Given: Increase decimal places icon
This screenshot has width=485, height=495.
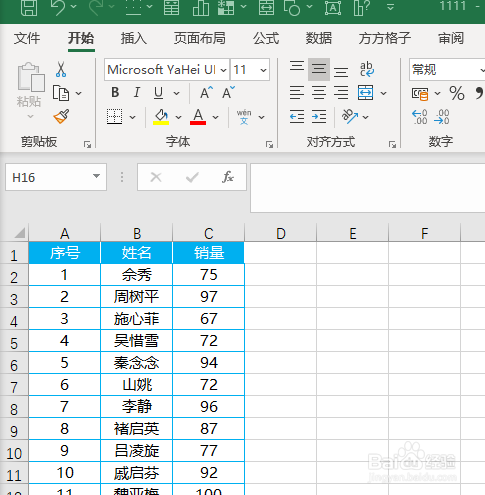Looking at the screenshot, I should pyautogui.click(x=420, y=117).
